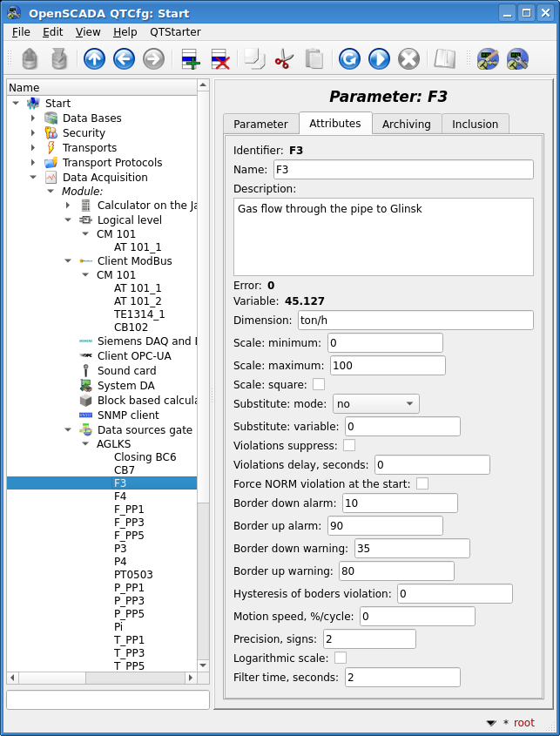The image size is (560, 736).
Task: Refresh the page with the circular arrow icon
Action: click(350, 59)
